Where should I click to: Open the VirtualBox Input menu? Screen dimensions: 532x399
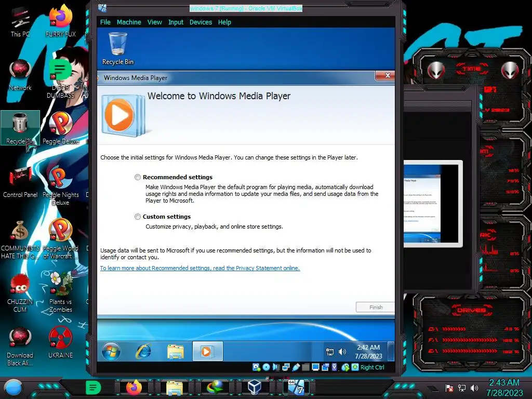coord(176,22)
